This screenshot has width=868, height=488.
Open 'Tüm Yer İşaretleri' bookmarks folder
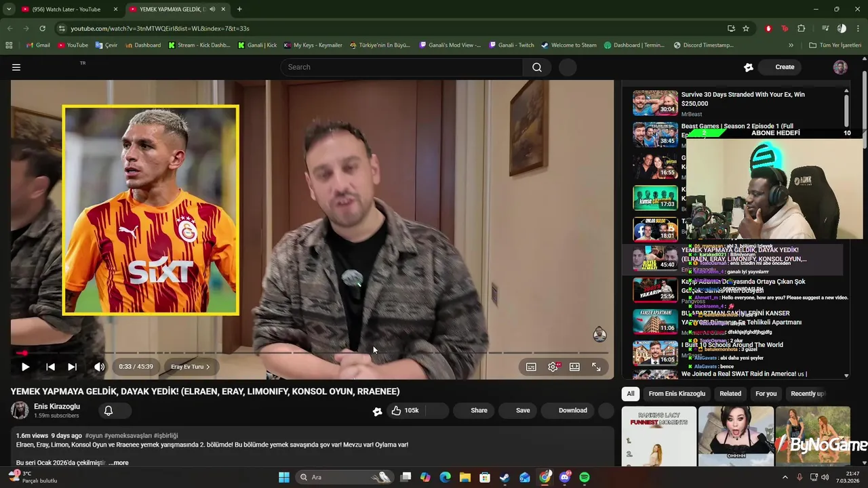(835, 45)
